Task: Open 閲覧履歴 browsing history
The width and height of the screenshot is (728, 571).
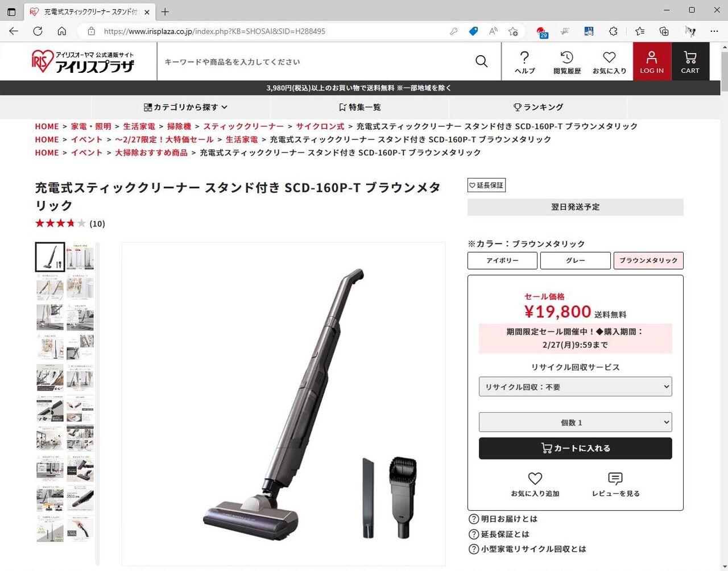Action: click(x=567, y=62)
